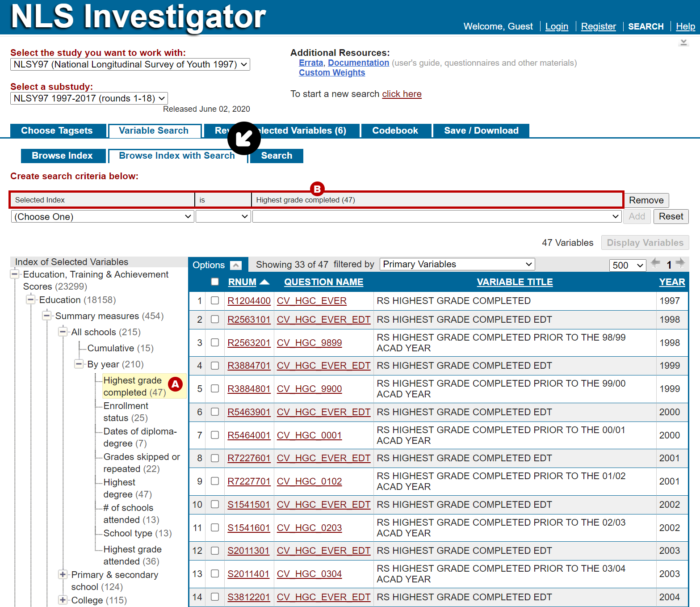Click the 'click here' new search link
700x607 pixels.
[x=402, y=94]
